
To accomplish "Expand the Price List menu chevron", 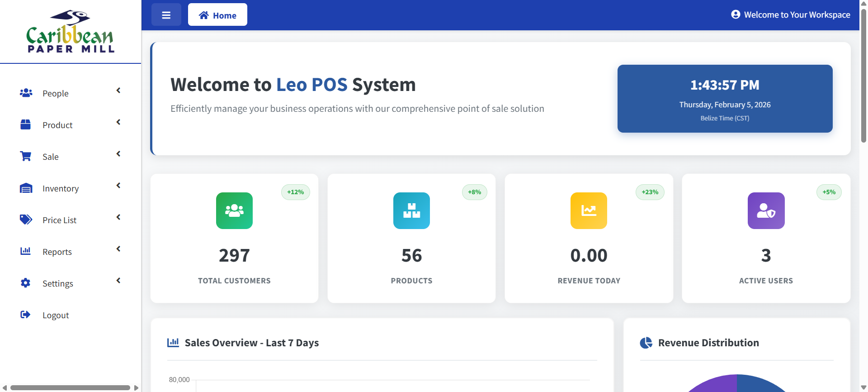I will pos(118,217).
